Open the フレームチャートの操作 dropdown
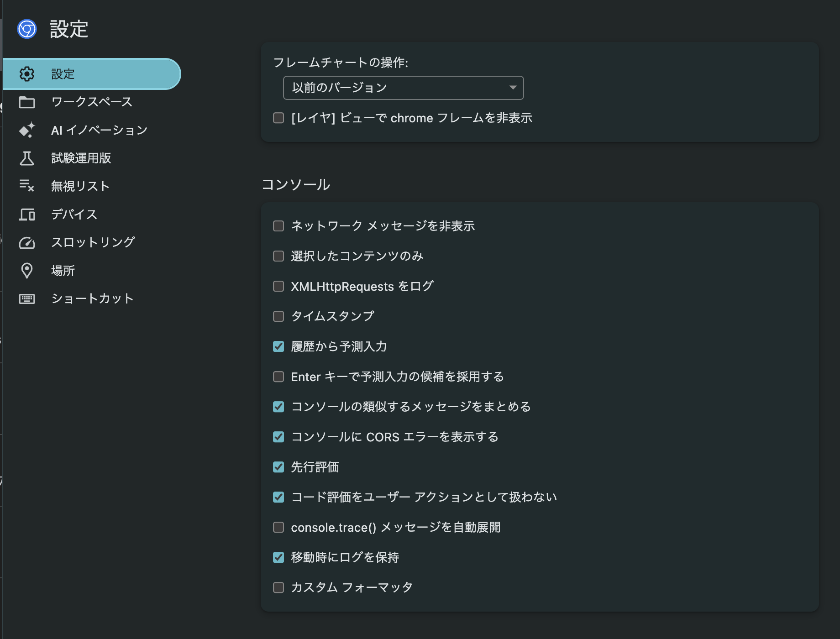Image resolution: width=840 pixels, height=639 pixels. [403, 88]
